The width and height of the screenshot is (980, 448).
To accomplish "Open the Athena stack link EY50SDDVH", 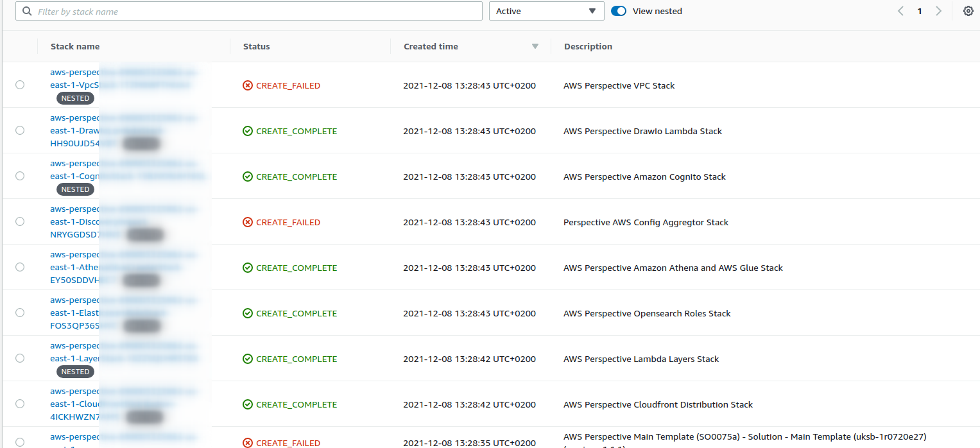I will pos(124,268).
